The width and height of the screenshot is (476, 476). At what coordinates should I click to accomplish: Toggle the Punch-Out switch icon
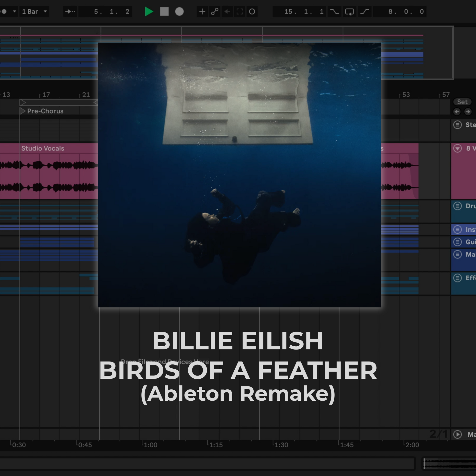tap(365, 11)
